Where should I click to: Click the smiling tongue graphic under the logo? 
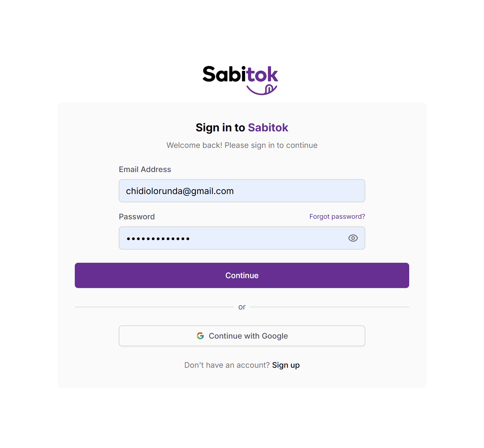click(262, 90)
